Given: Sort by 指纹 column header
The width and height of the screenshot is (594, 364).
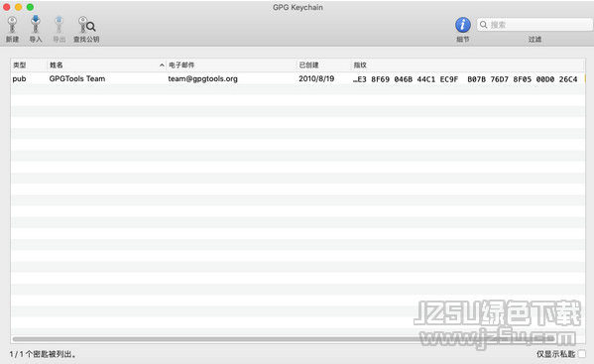Looking at the screenshot, I should coord(360,65).
